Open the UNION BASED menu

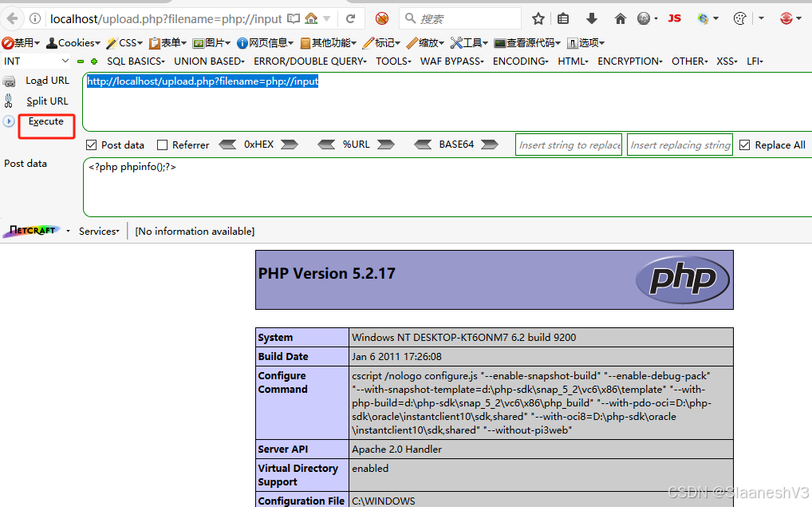tap(209, 61)
